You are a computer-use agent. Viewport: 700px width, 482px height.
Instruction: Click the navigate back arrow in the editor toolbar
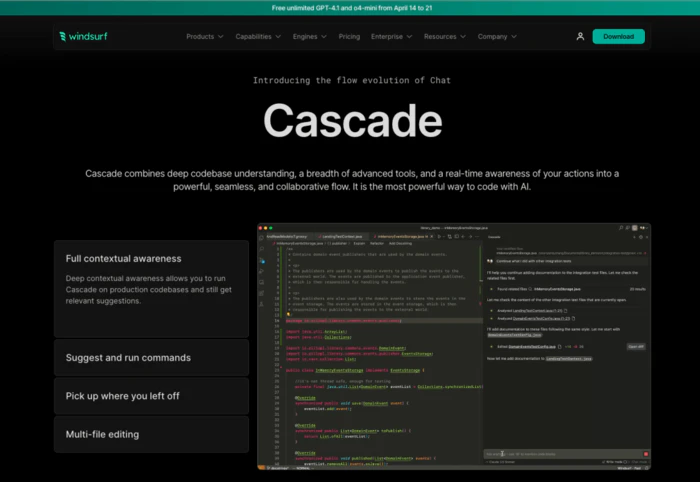pos(464,237)
